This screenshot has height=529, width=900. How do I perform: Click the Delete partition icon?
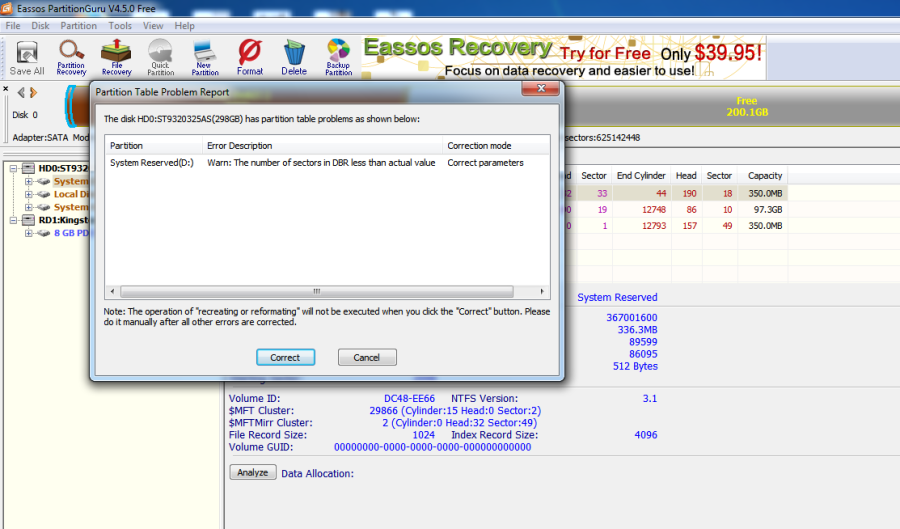tap(294, 58)
